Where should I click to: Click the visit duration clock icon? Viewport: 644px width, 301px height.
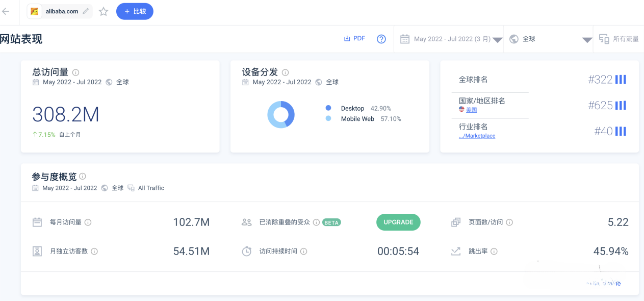[247, 251]
